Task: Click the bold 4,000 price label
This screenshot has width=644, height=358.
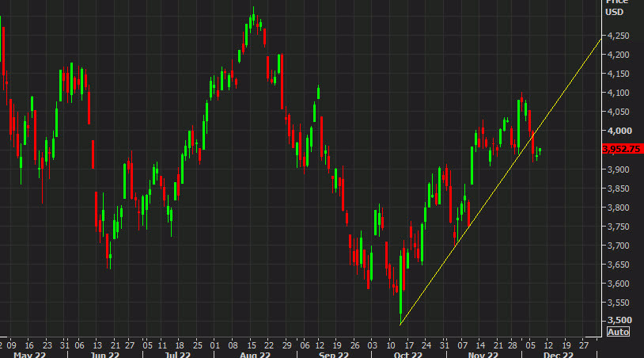Action: pos(619,131)
